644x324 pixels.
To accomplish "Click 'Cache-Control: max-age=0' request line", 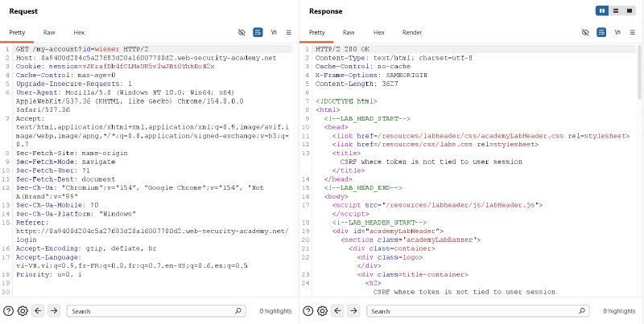I will [66, 75].
